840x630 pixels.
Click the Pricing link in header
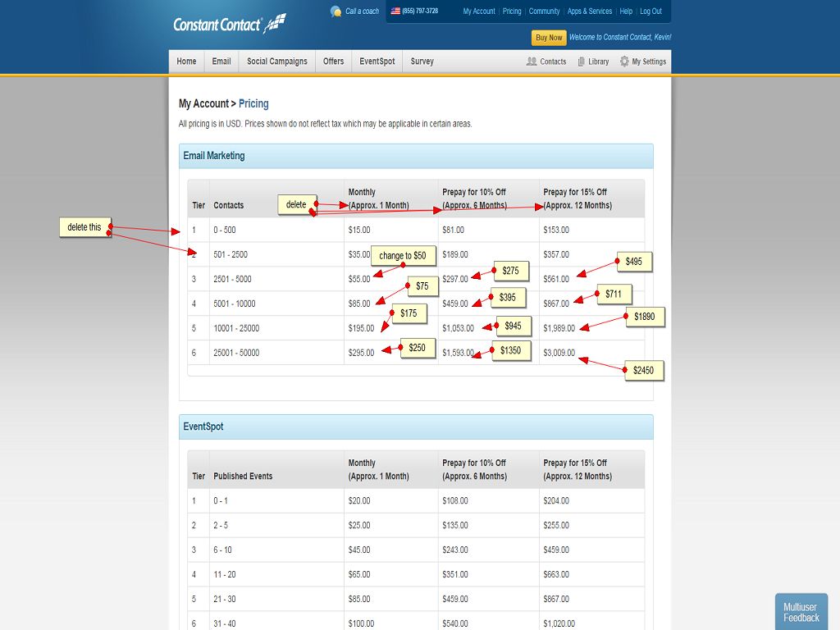[x=512, y=11]
